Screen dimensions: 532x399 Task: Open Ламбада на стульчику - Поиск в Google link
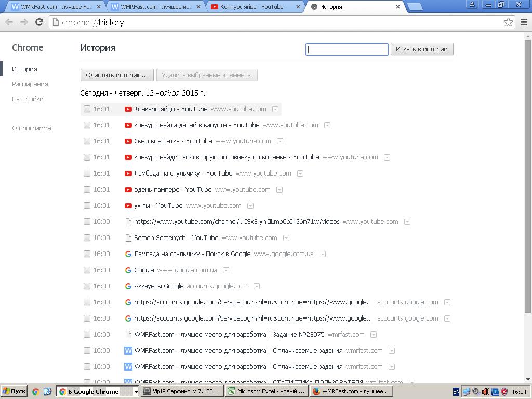[x=192, y=254]
